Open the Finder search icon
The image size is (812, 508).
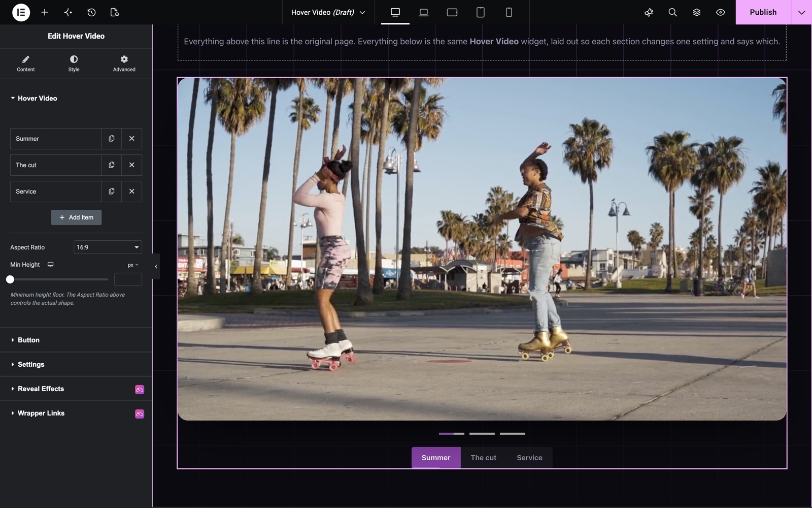tap(672, 12)
